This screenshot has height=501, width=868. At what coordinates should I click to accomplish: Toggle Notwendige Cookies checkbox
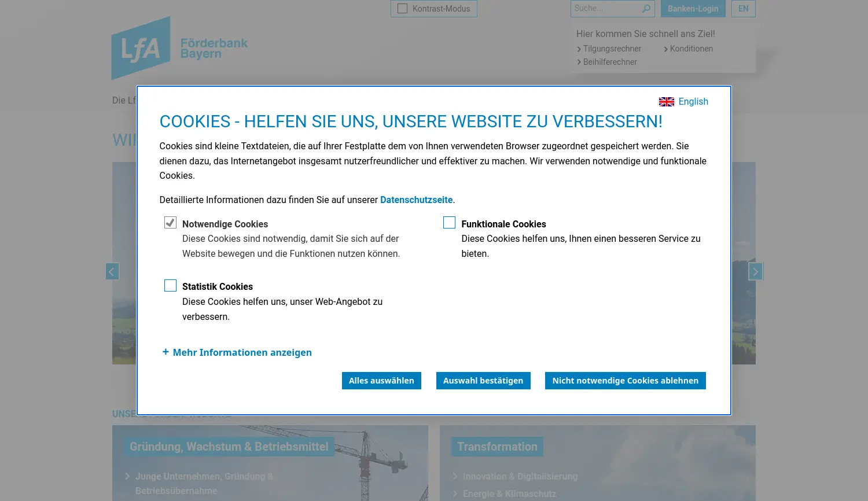[170, 223]
